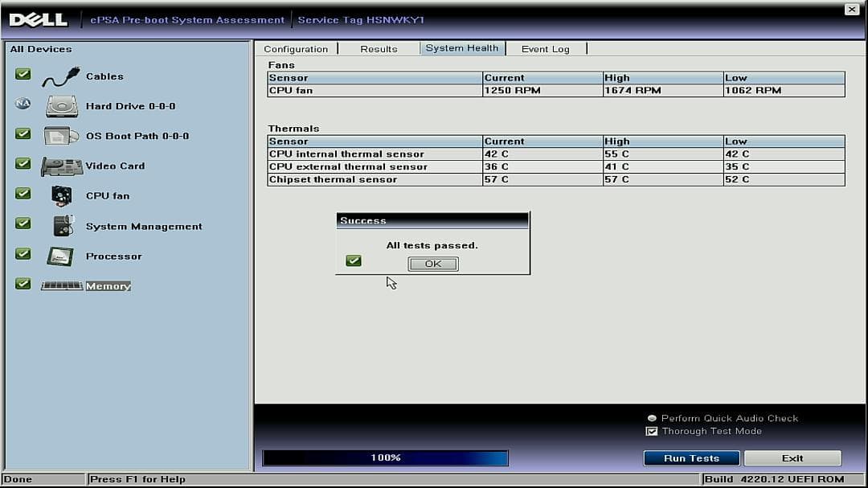Click the green checkmark beside Cables
Viewport: 868px width, 488px height.
tap(23, 74)
